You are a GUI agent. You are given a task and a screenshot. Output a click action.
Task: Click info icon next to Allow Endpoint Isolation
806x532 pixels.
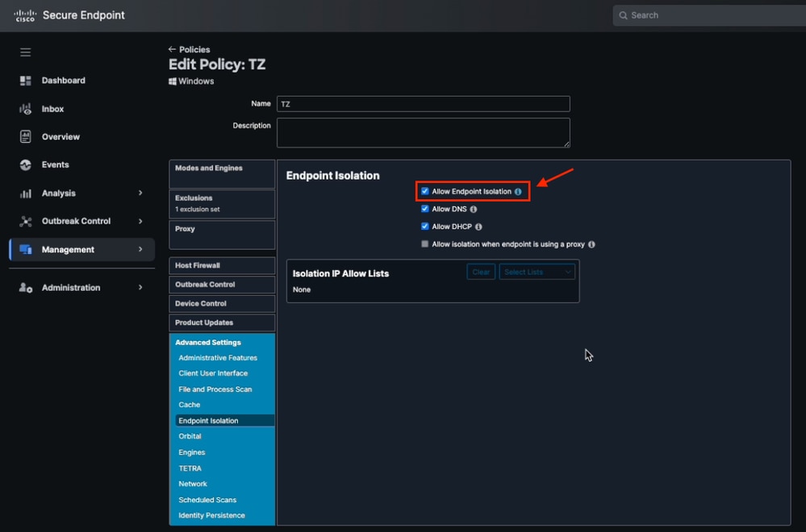pyautogui.click(x=518, y=192)
